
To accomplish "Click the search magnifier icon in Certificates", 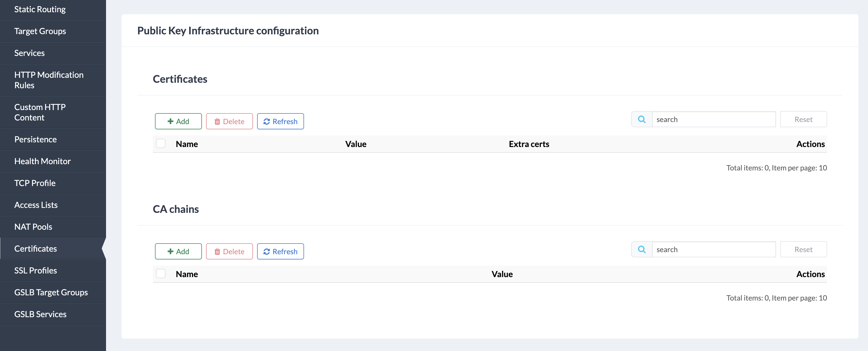I will click(x=642, y=119).
